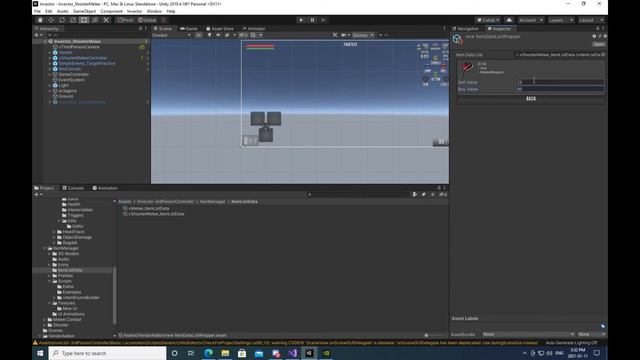Open the Account dropdown
The height and width of the screenshot is (360, 640).
[x=531, y=20]
